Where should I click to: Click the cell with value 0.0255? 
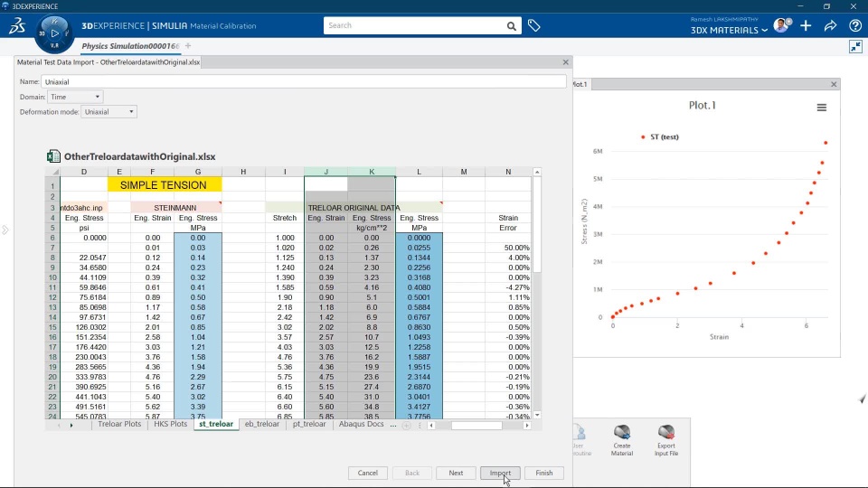pos(419,248)
